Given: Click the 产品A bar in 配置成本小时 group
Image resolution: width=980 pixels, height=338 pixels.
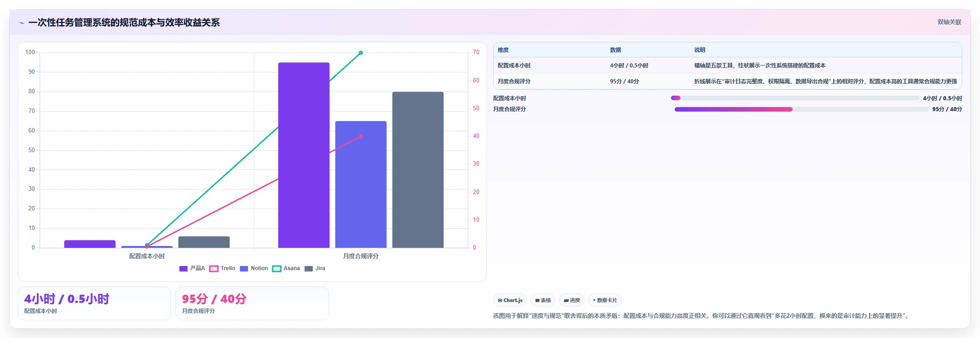Looking at the screenshot, I should click(90, 244).
